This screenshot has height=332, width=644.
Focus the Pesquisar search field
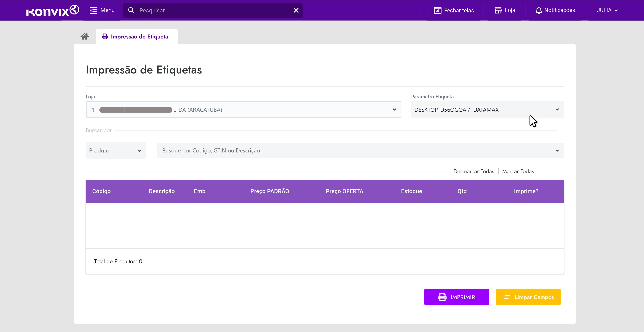[212, 11]
